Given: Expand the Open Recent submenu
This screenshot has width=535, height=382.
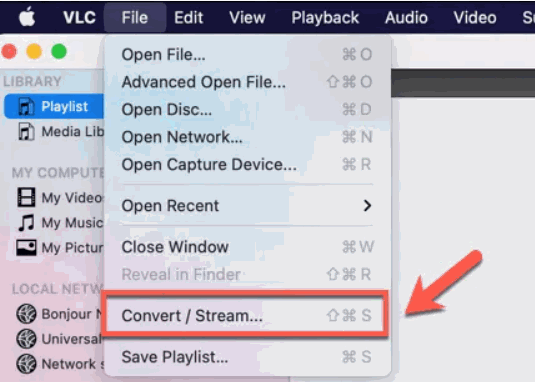Looking at the screenshot, I should pos(248,206).
